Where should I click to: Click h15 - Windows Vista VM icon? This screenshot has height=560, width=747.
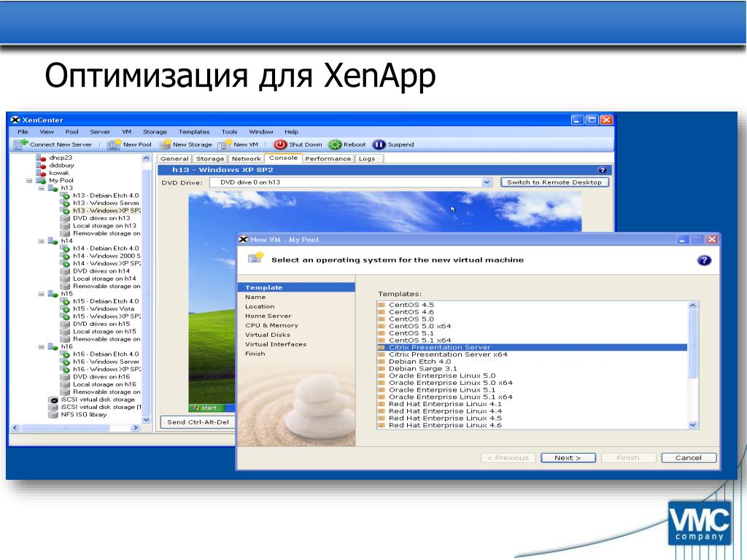[65, 308]
